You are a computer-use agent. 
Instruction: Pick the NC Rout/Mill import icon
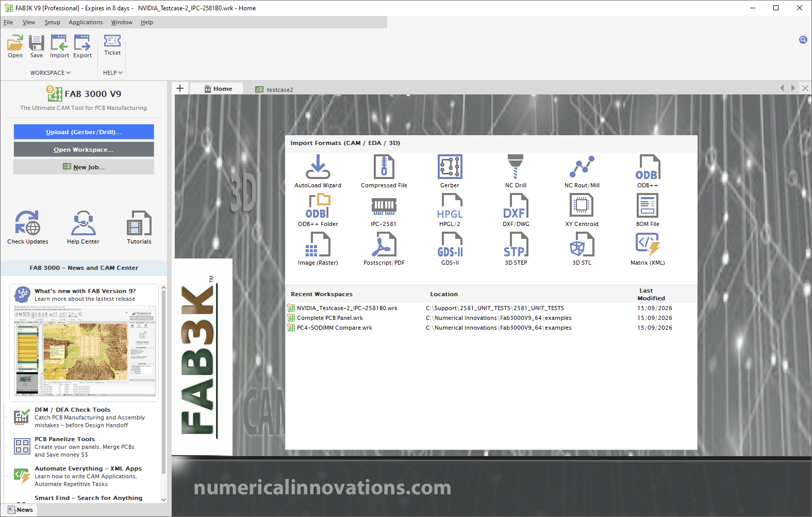point(582,171)
